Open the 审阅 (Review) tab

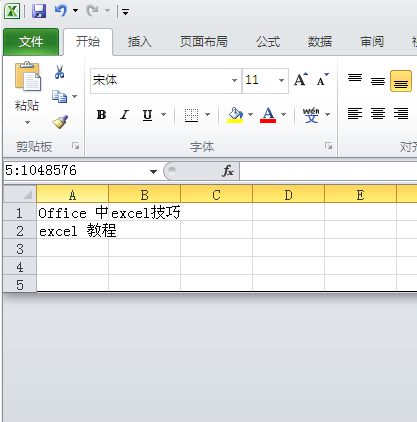[372, 42]
